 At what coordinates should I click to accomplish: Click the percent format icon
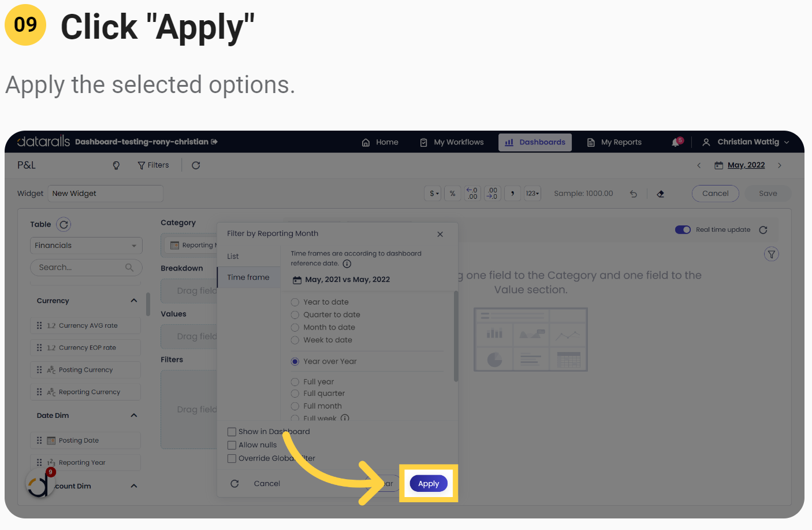tap(453, 194)
